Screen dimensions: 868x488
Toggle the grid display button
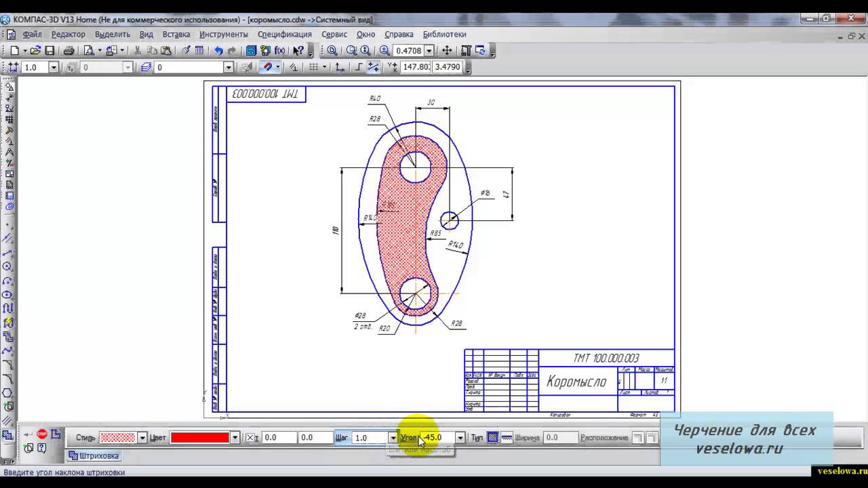point(313,67)
